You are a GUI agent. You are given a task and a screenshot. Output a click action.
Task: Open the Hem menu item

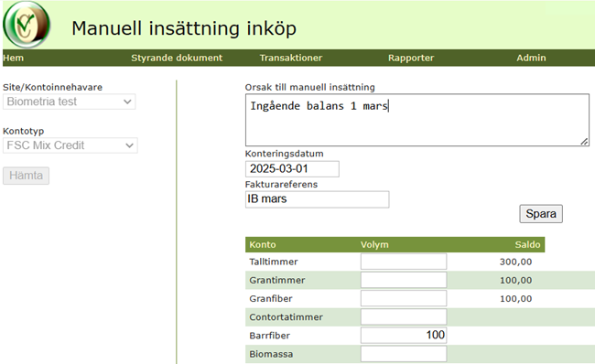coord(14,58)
